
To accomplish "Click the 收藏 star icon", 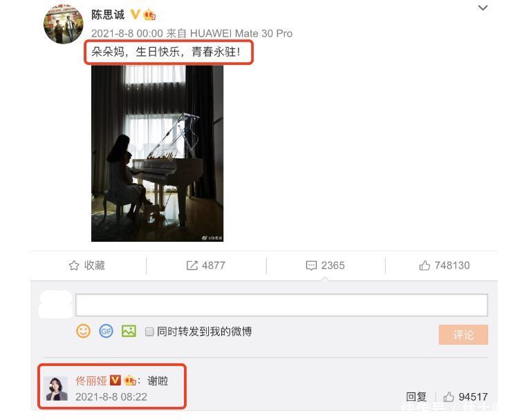I will point(74,265).
